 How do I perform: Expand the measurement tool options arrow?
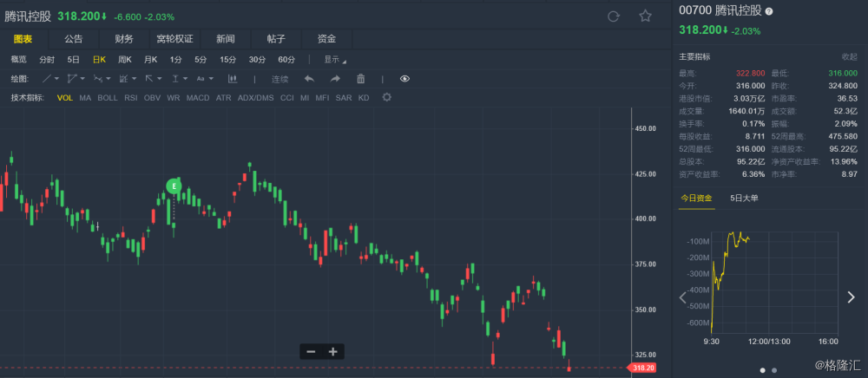coord(185,79)
